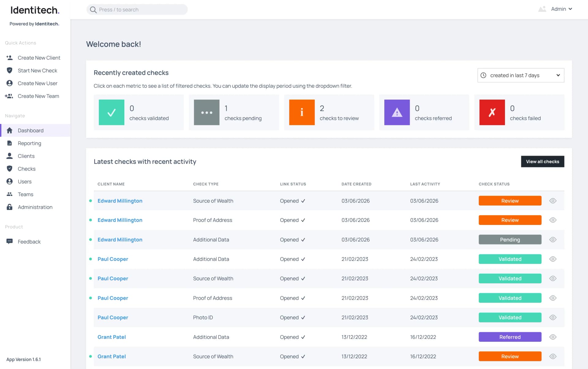Click the Reporting document icon

tap(9, 143)
